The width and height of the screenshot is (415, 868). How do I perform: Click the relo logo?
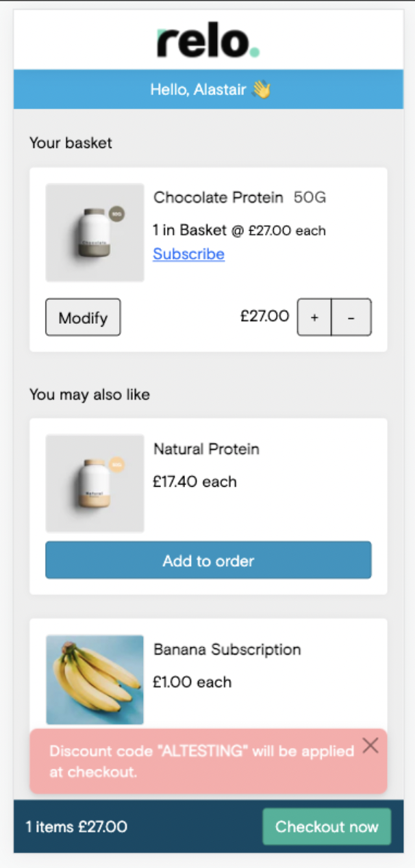(208, 42)
